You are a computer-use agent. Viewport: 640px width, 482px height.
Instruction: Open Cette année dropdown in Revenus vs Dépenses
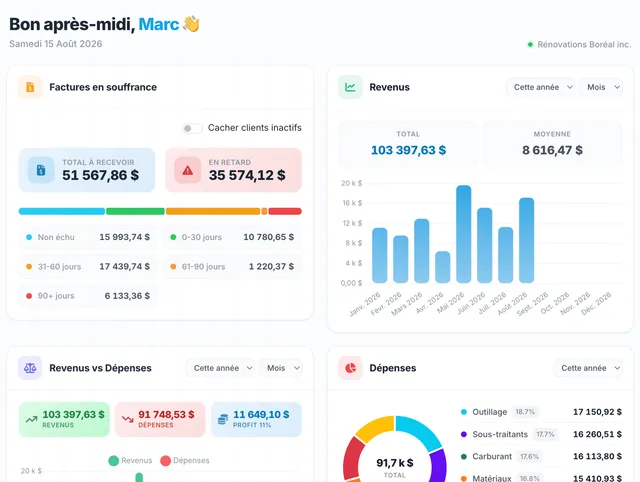point(220,368)
